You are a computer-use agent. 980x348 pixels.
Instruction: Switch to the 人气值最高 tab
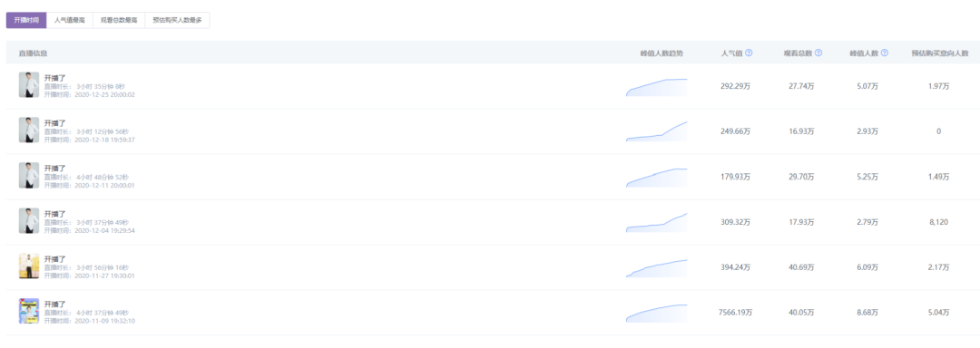pyautogui.click(x=70, y=20)
